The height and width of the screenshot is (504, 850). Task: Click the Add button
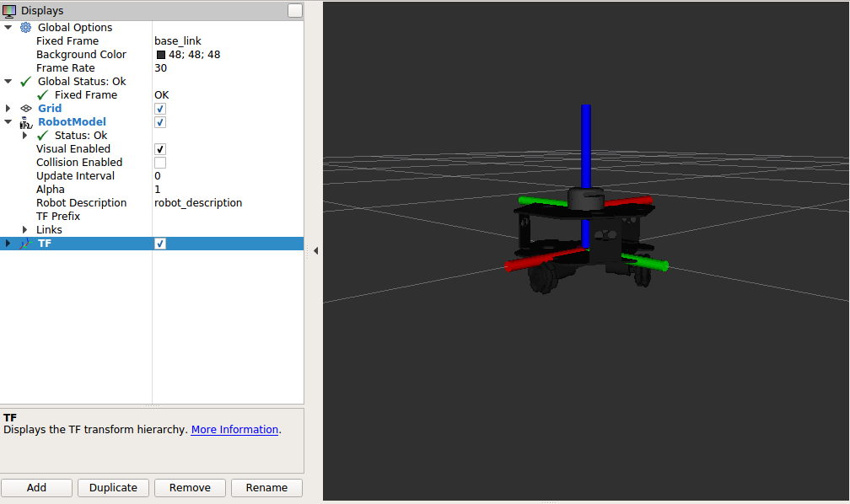(36, 487)
